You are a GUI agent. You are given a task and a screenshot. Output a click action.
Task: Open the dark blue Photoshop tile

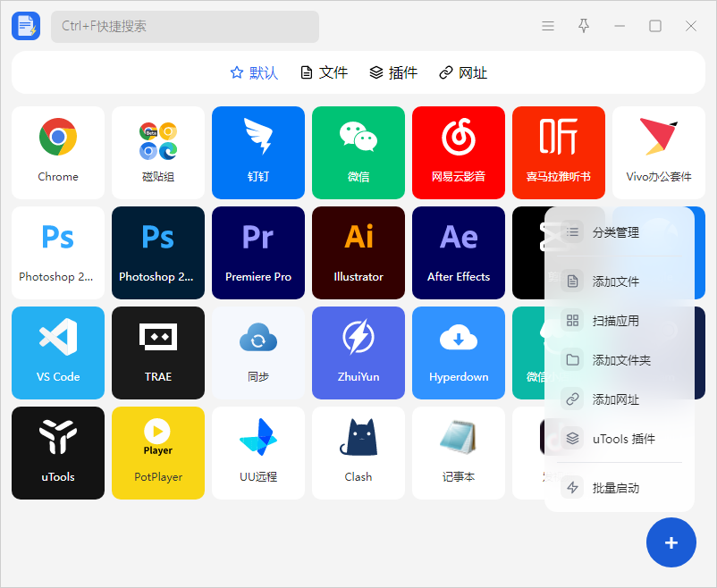pos(158,253)
